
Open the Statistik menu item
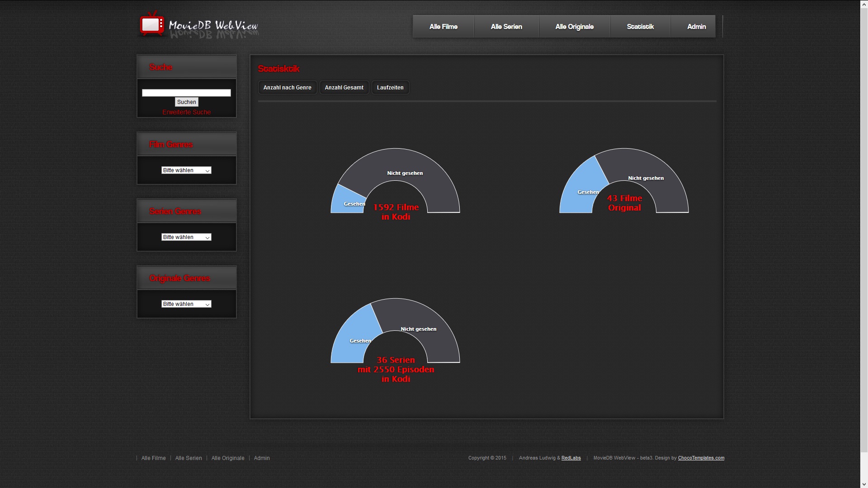[x=640, y=27]
